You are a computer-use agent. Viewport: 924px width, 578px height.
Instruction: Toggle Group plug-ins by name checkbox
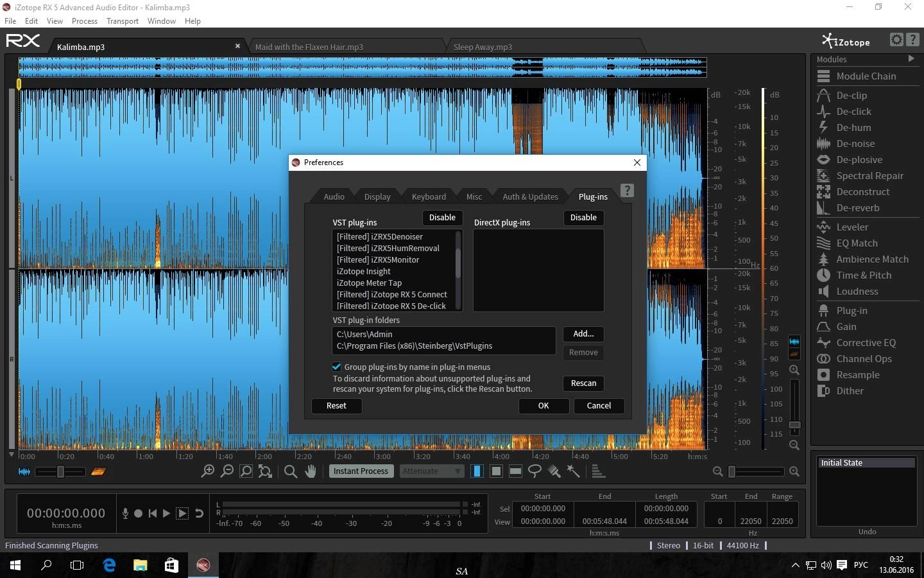coord(336,367)
